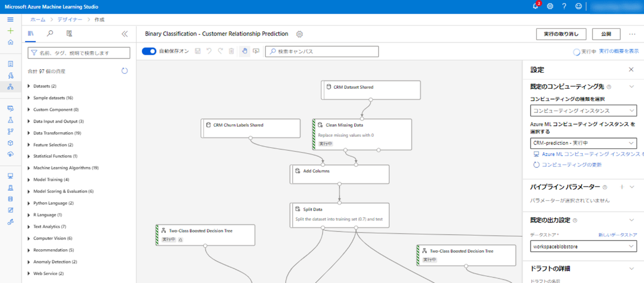Open the hamburger navigation menu
The height and width of the screenshot is (283, 644).
click(10, 20)
